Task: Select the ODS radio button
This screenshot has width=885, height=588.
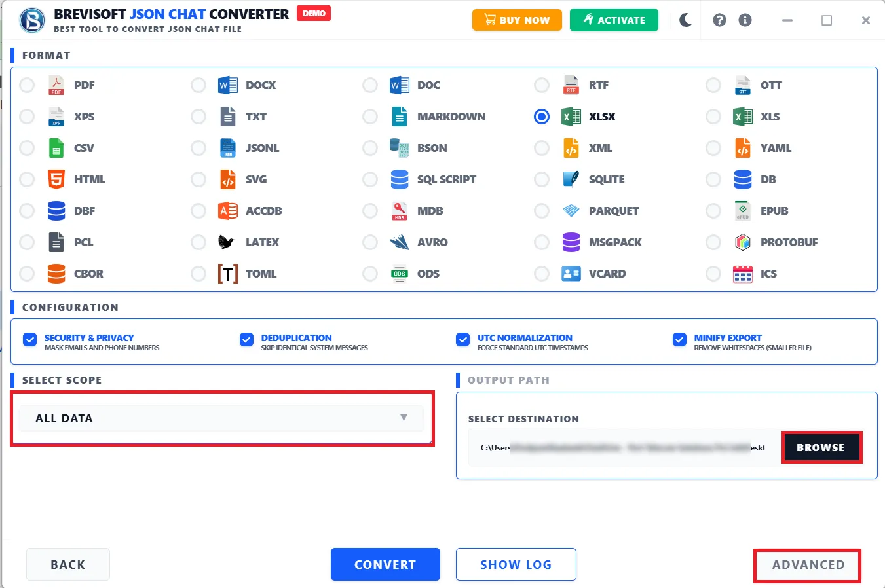Action: click(x=370, y=274)
